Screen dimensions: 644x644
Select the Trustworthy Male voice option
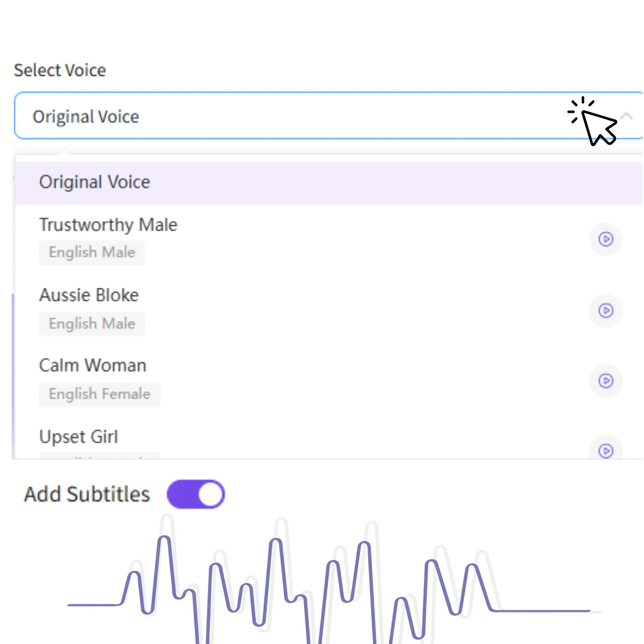point(108,225)
